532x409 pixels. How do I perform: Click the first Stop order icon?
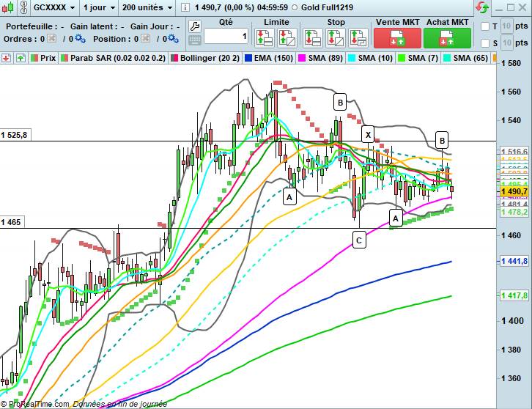(x=312, y=37)
